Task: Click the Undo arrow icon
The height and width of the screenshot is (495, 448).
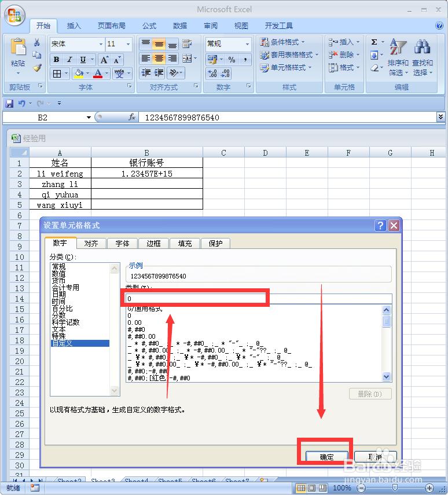Action: [x=22, y=103]
